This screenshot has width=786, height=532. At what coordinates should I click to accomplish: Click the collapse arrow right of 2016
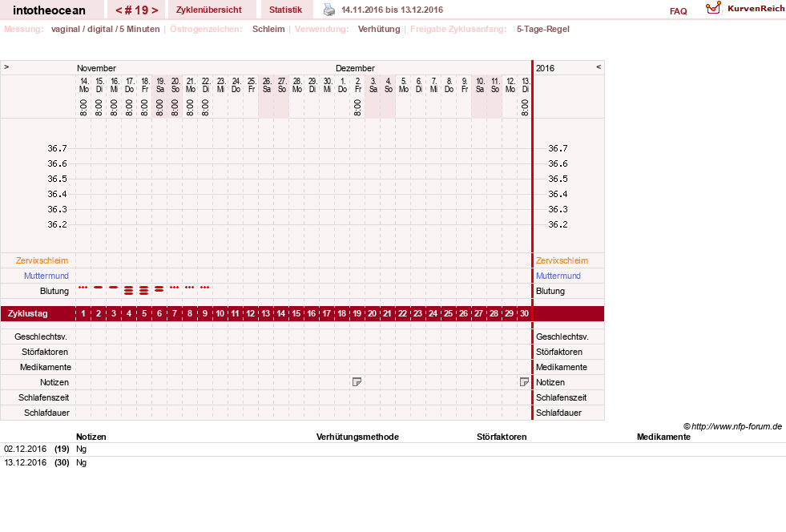[599, 66]
